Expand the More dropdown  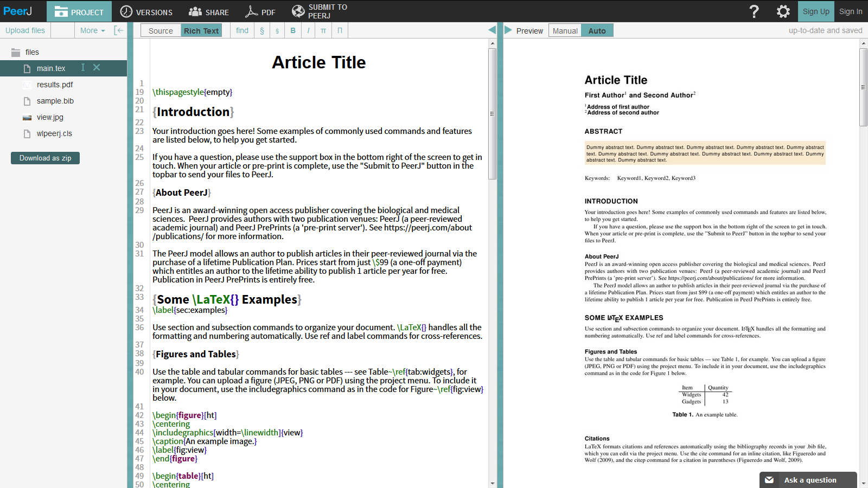click(92, 30)
